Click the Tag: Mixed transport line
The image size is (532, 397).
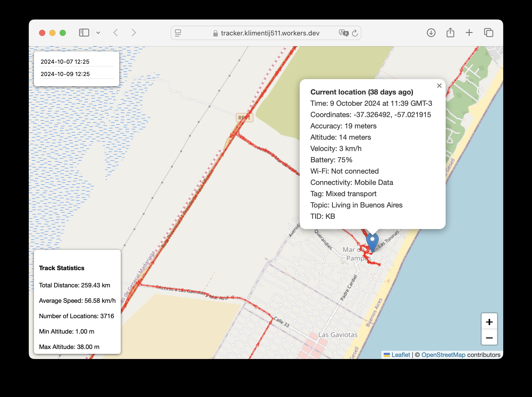343,194
